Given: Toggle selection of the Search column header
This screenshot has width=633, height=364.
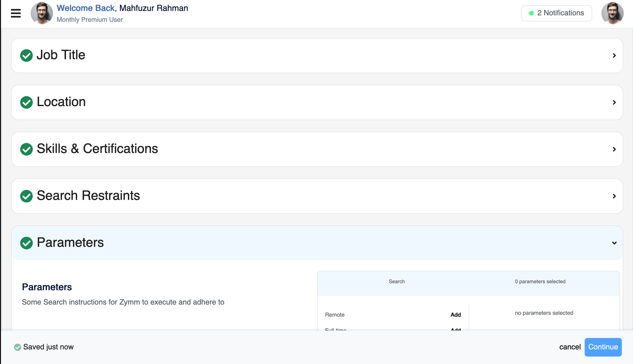Looking at the screenshot, I should pos(397,281).
